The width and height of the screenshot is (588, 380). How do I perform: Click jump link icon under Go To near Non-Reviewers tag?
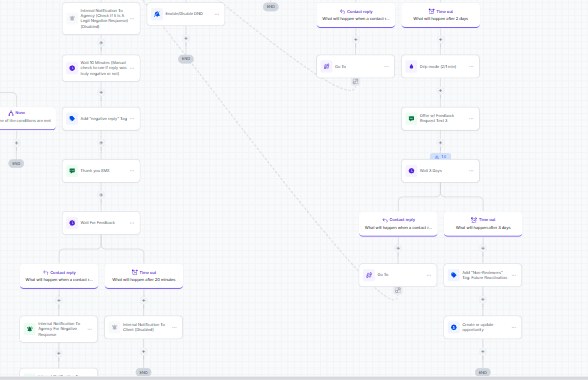398,290
